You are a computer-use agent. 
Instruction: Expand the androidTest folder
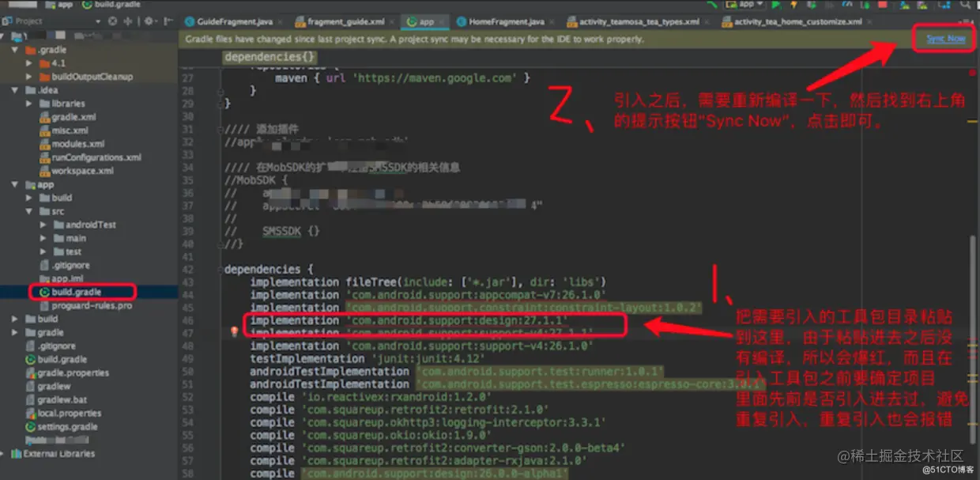43,225
